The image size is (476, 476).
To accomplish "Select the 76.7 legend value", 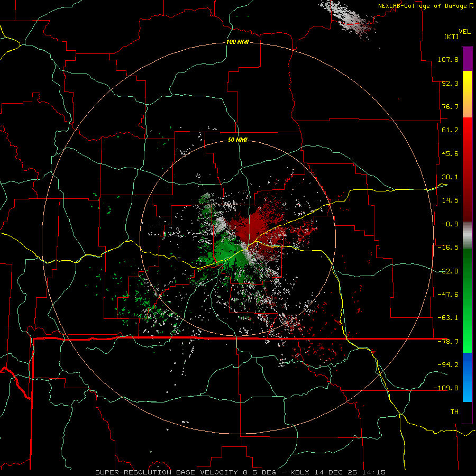I will pos(450,106).
